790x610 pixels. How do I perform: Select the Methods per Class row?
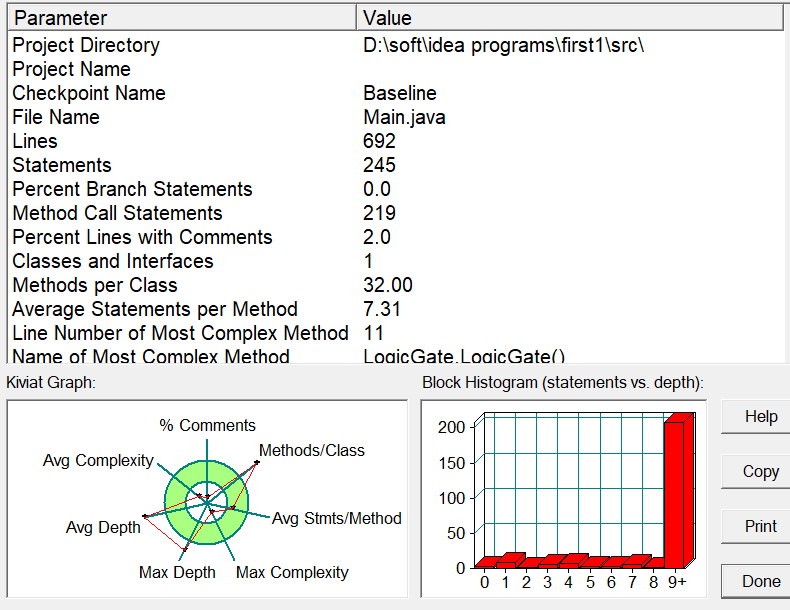click(396, 285)
